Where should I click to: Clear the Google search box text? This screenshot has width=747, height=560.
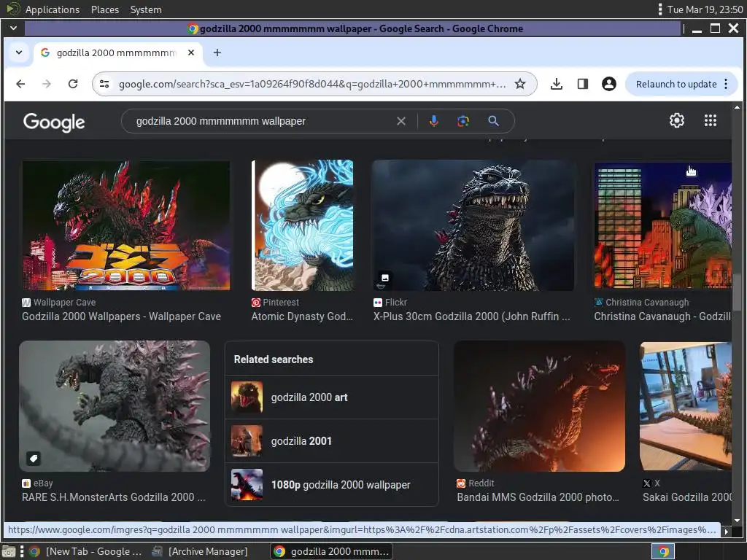[x=401, y=121]
